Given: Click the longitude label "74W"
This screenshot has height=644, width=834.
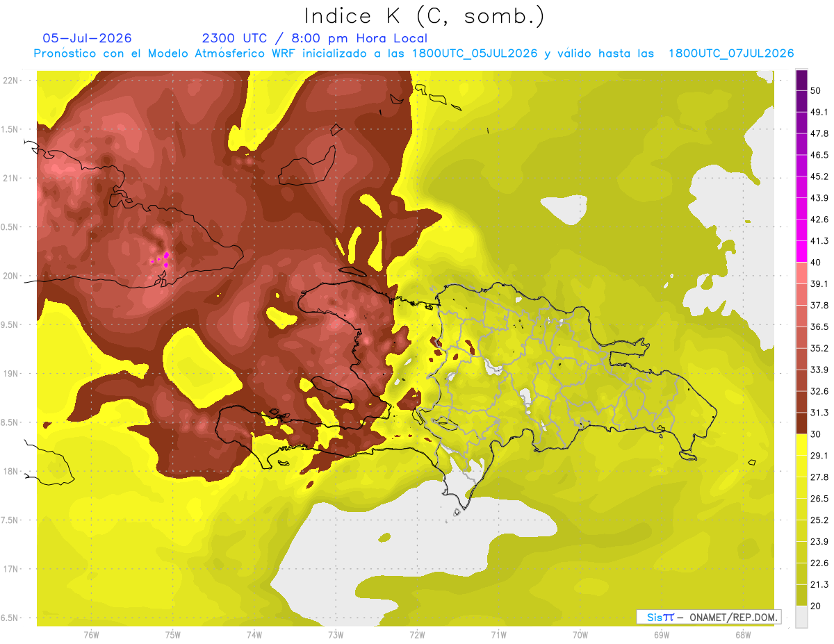Looking at the screenshot, I should coord(254,635).
